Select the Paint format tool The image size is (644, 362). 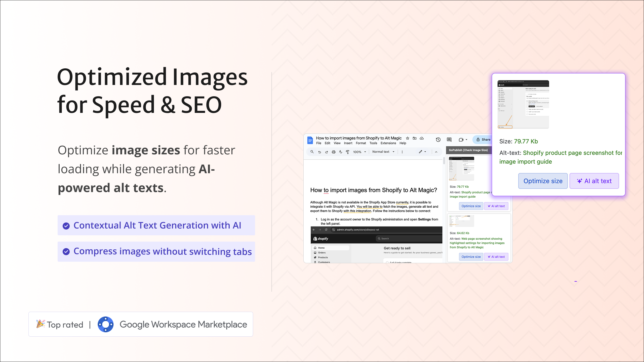(x=347, y=152)
